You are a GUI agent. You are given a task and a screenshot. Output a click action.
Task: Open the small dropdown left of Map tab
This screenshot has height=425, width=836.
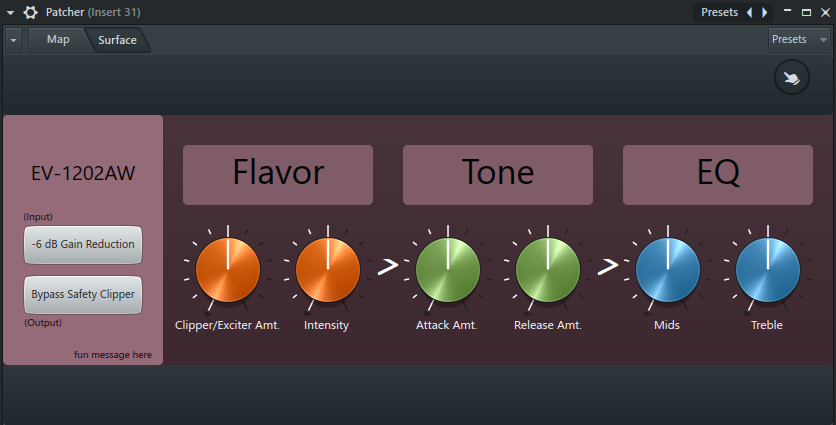(x=13, y=40)
